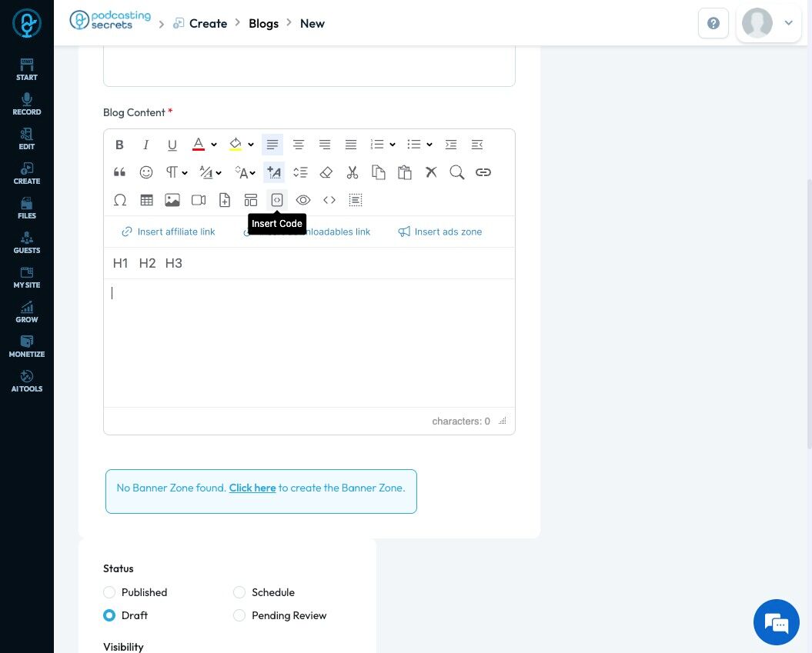Open font size dropdown
The height and width of the screenshot is (653, 812).
pos(245,172)
